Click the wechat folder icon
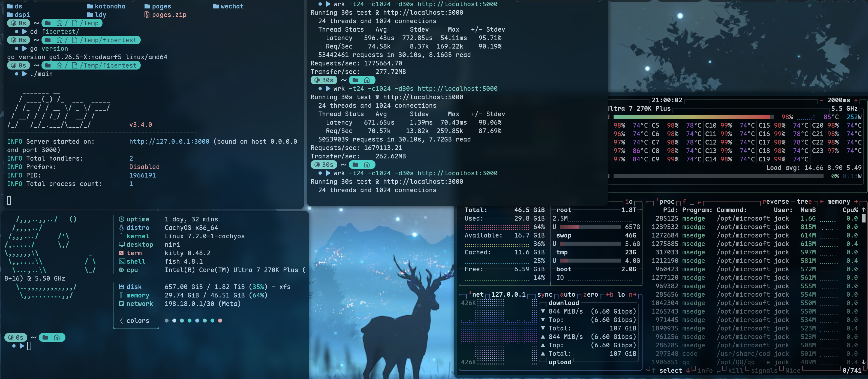This screenshot has width=868, height=379. point(216,6)
